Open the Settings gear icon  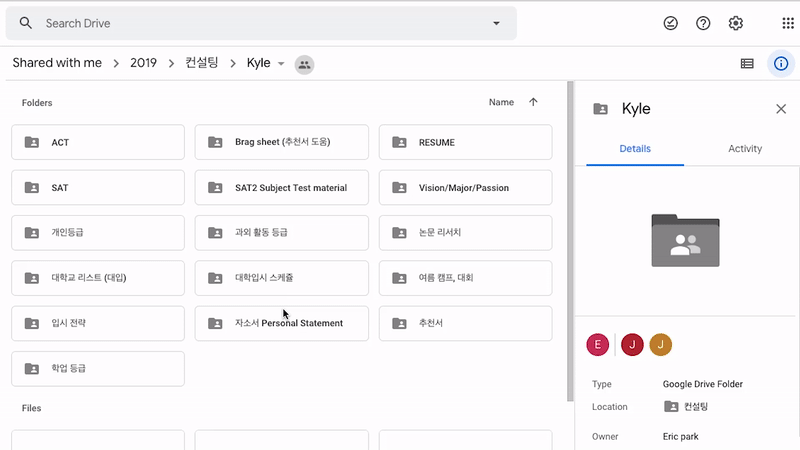736,23
